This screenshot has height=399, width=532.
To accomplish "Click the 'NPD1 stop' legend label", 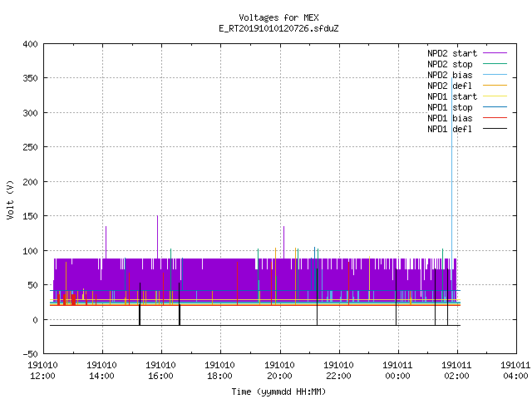I will point(450,107).
